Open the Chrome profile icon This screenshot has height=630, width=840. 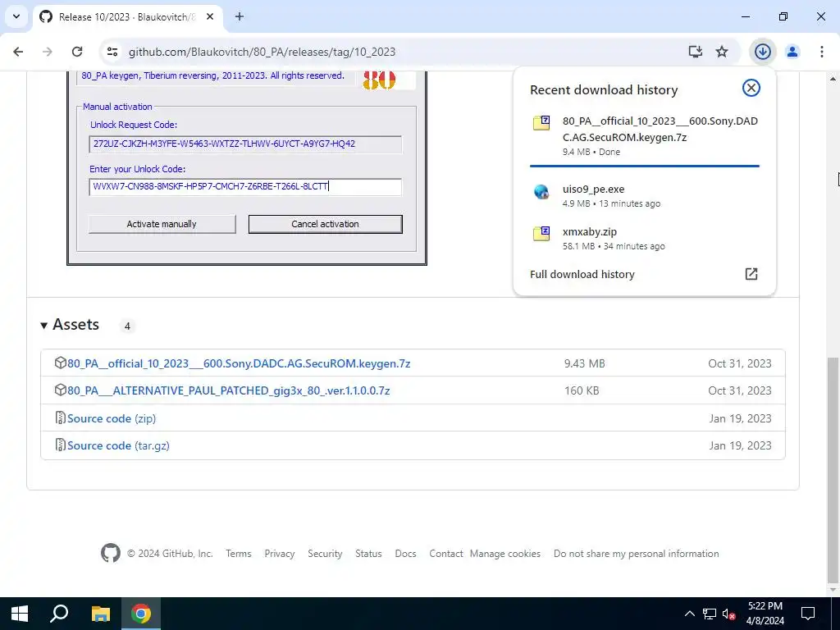click(792, 52)
